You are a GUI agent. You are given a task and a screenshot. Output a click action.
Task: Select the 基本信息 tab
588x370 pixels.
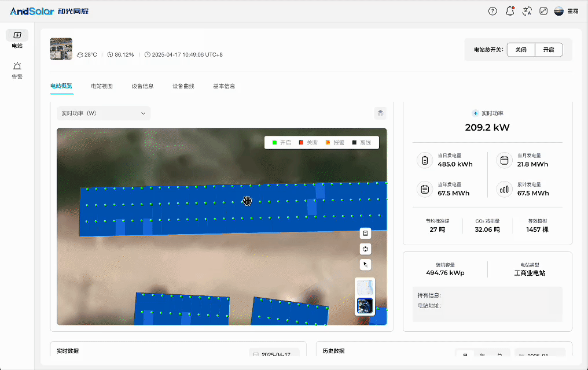click(x=224, y=86)
